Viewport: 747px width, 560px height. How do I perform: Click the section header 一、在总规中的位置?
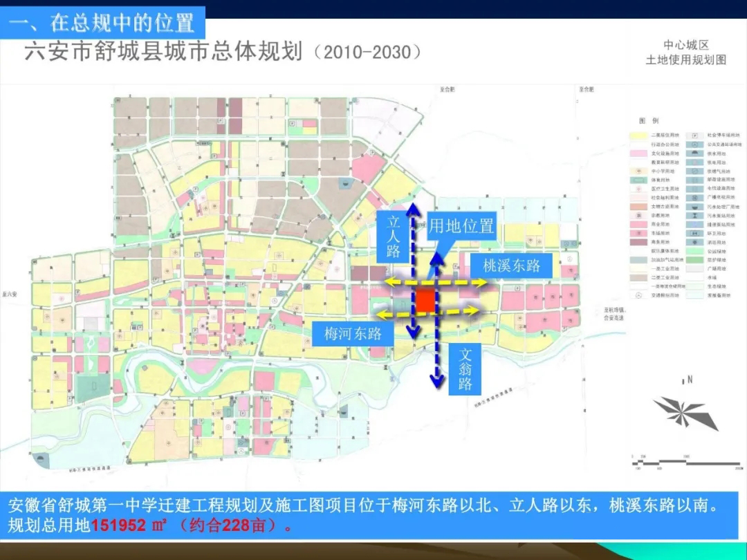pyautogui.click(x=102, y=23)
